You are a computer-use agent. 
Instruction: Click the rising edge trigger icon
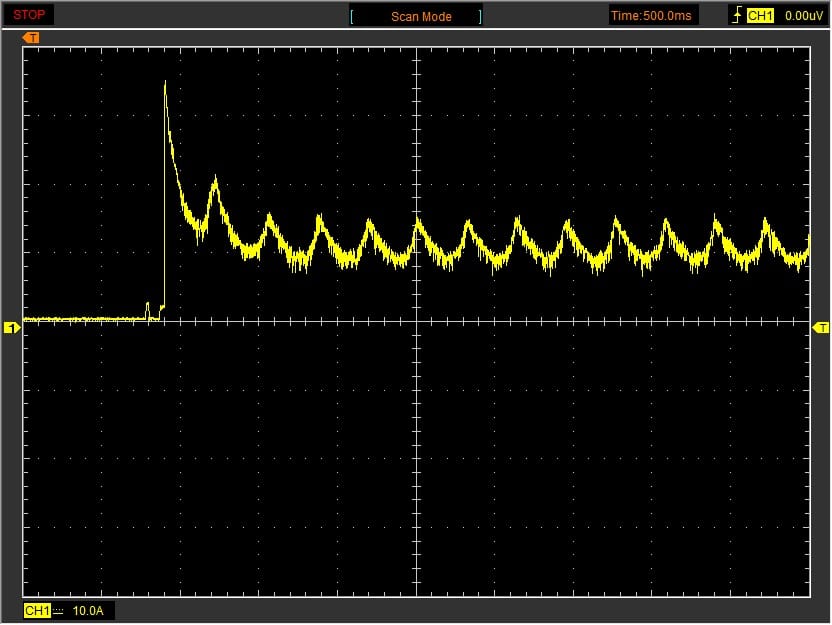point(737,16)
